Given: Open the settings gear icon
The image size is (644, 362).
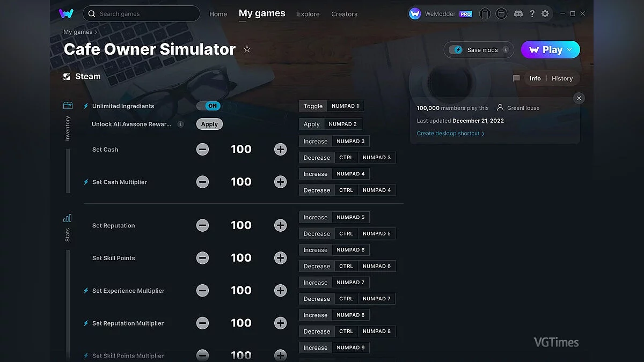Looking at the screenshot, I should 545,14.
